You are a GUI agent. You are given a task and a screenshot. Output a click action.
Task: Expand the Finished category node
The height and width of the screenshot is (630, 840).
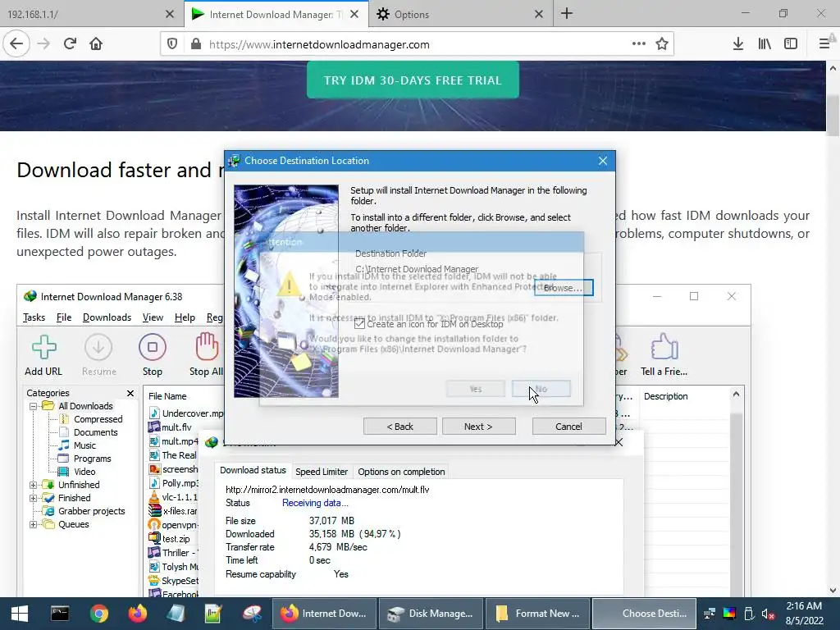coord(33,498)
